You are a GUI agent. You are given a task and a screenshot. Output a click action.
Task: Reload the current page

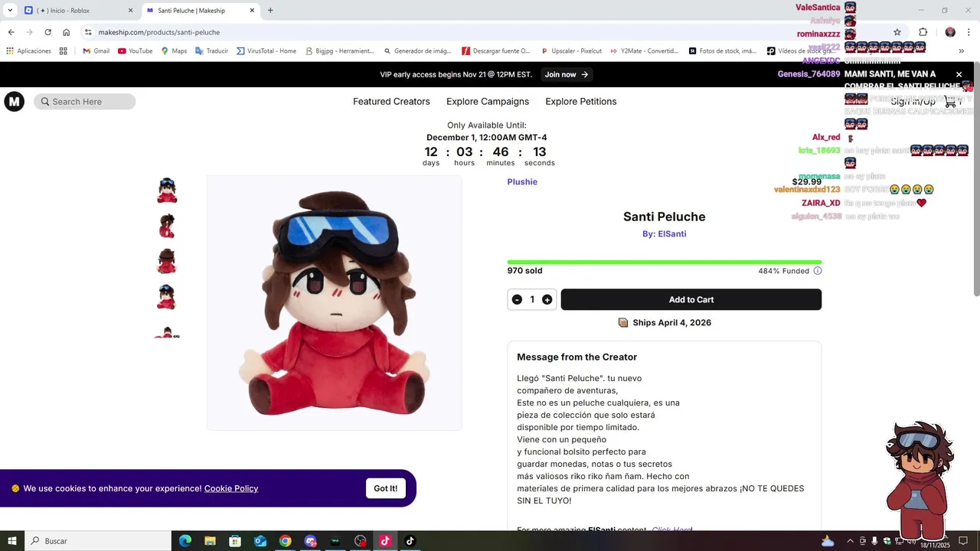click(47, 32)
